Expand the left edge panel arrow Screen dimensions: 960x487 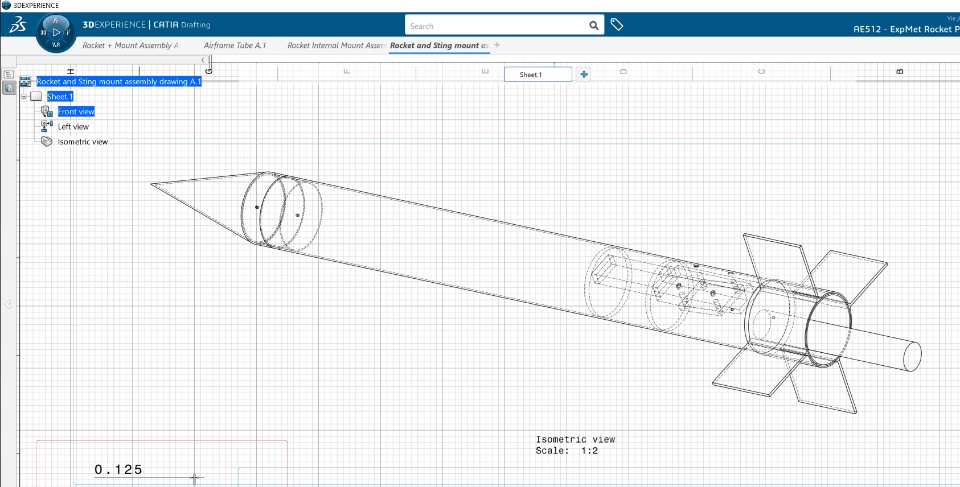[x=8, y=304]
